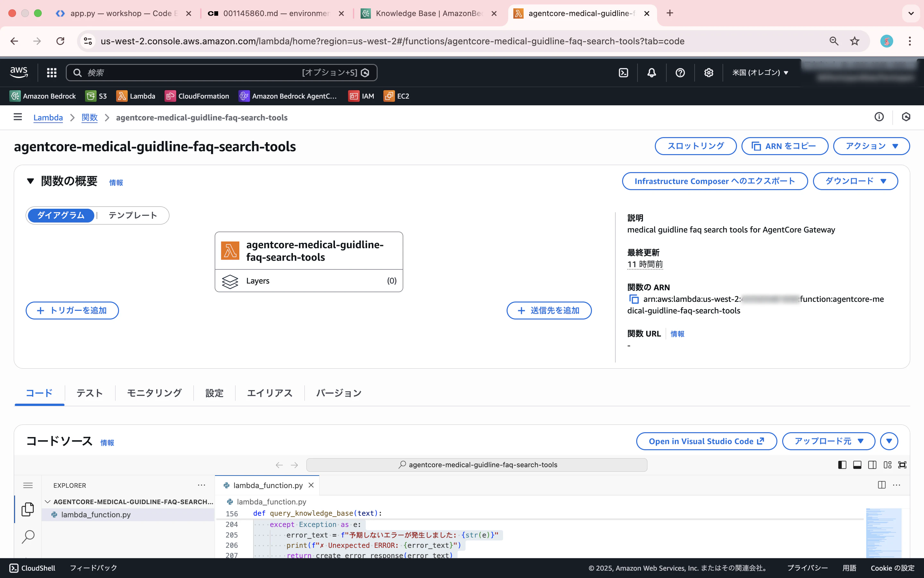Switch to the 設定 tab

[x=214, y=393]
